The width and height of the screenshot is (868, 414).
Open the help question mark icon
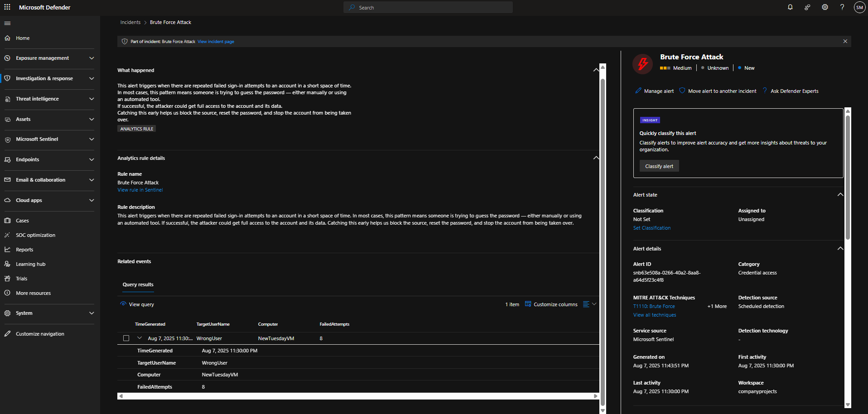pyautogui.click(x=842, y=7)
